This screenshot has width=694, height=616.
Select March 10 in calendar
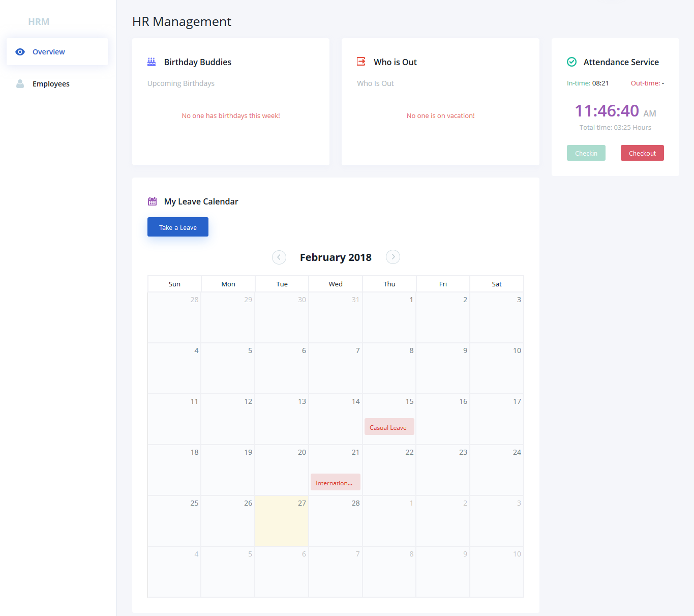pyautogui.click(x=497, y=572)
